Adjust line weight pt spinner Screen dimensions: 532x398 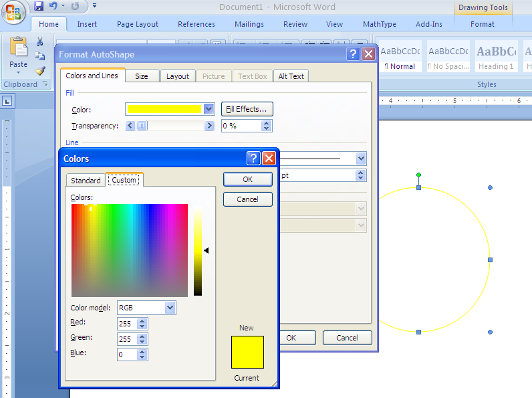point(361,175)
